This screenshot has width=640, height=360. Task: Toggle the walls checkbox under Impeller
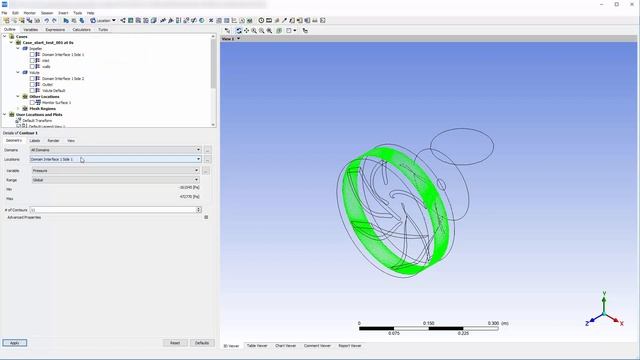(x=32, y=66)
